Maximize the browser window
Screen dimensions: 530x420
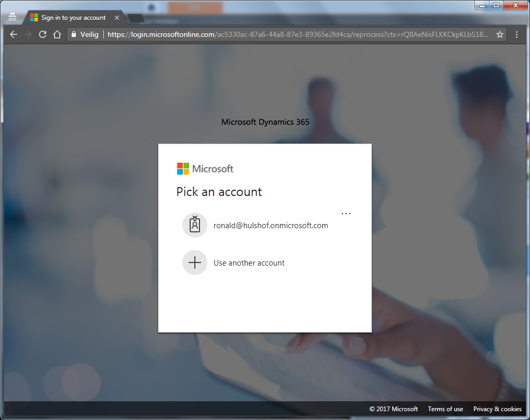coord(496,5)
